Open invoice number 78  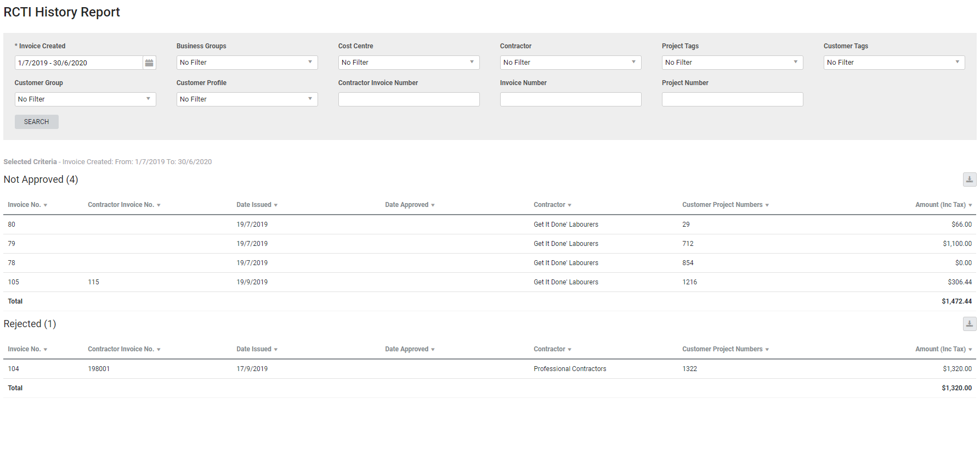(12, 263)
